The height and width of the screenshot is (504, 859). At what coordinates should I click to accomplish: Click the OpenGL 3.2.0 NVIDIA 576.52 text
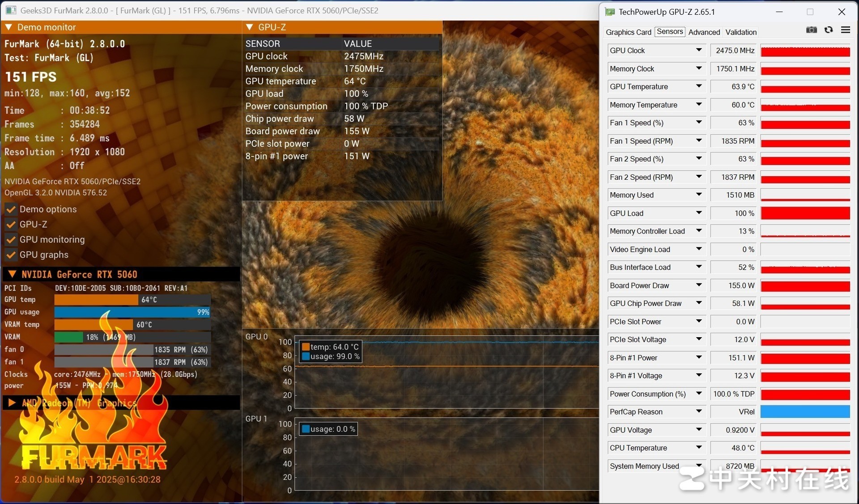click(56, 193)
